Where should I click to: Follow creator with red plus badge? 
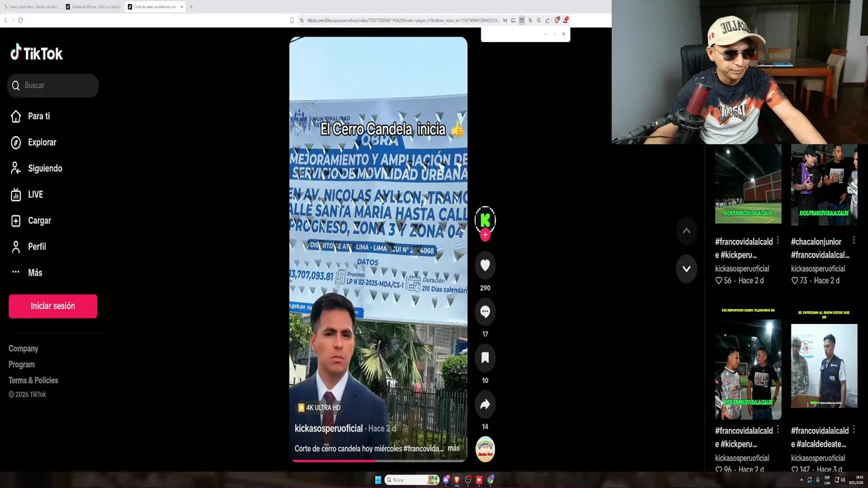485,235
